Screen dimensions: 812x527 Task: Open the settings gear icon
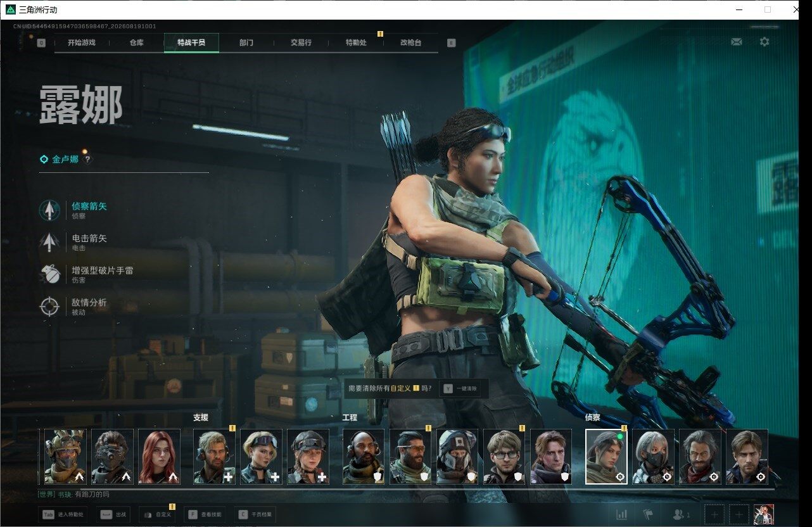pos(764,42)
